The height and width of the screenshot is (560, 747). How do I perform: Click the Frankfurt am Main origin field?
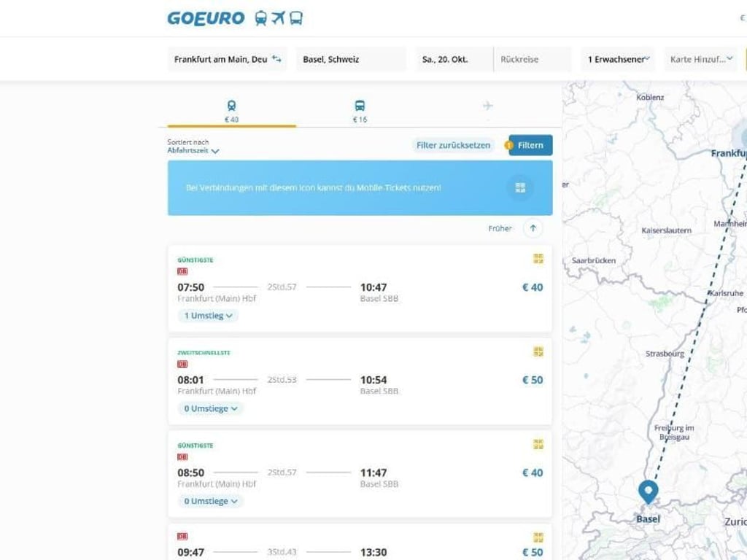227,59
